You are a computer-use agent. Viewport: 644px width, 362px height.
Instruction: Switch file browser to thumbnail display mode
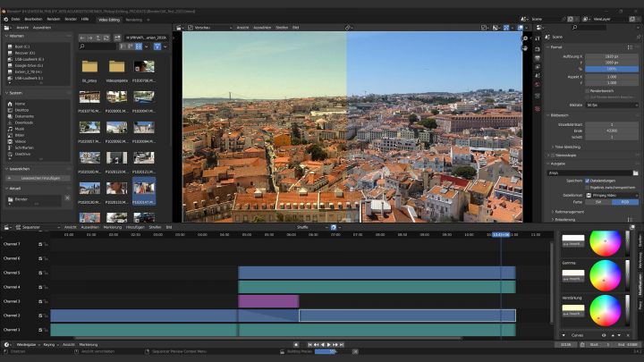point(139,46)
